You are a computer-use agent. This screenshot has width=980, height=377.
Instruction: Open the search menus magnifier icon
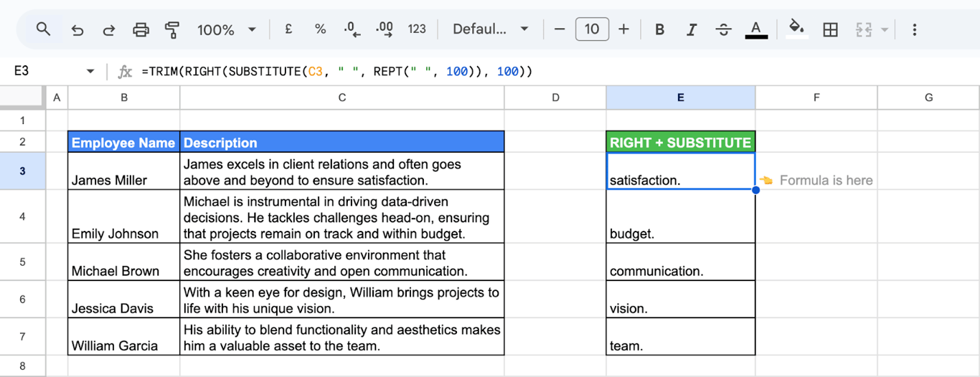point(43,29)
